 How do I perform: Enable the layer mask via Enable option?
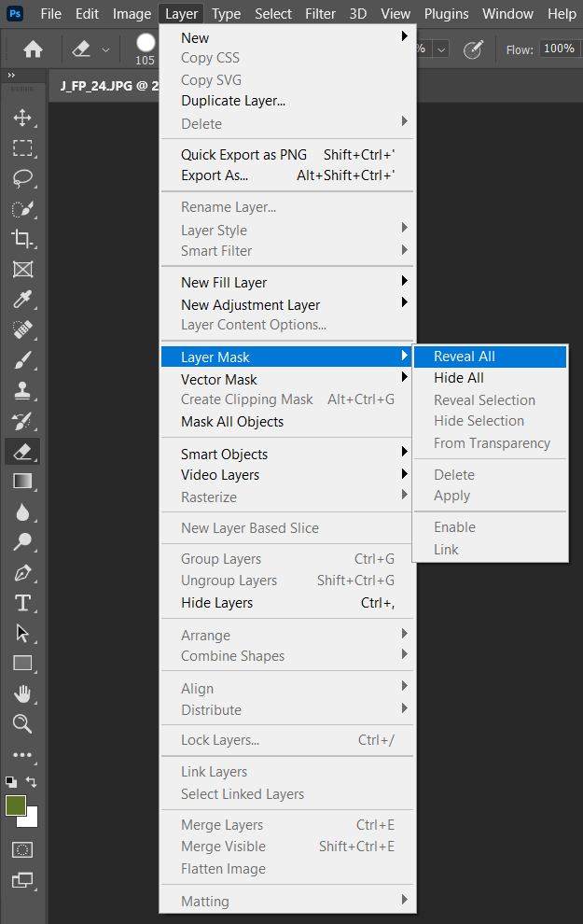(x=454, y=526)
